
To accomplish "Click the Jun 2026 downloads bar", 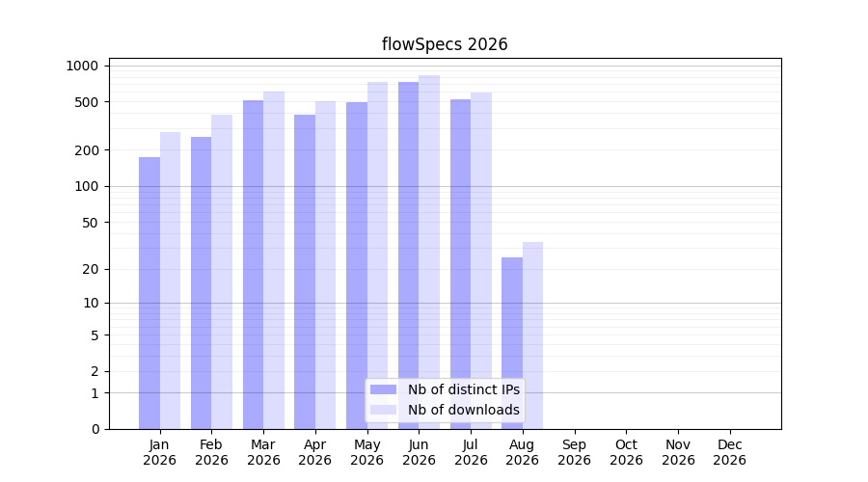I will [429, 253].
